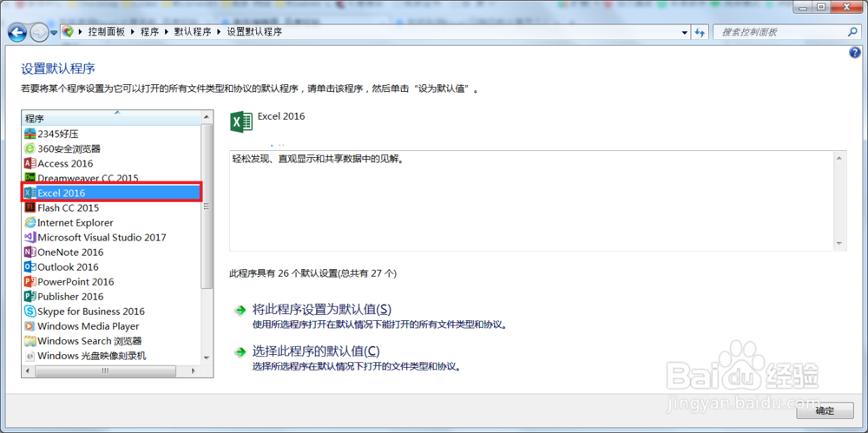
Task: Click the Outlook 2016 icon
Action: pyautogui.click(x=30, y=267)
